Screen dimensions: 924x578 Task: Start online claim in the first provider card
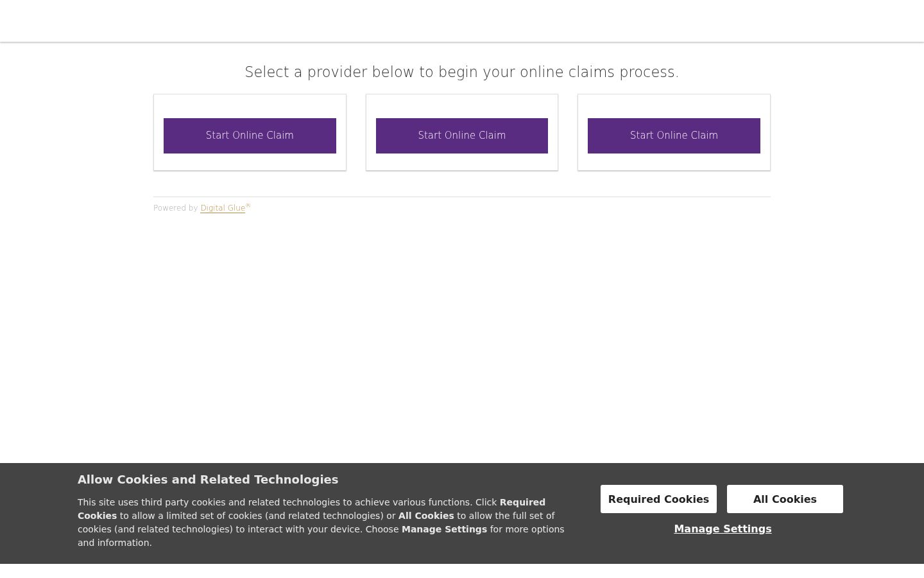coord(250,136)
